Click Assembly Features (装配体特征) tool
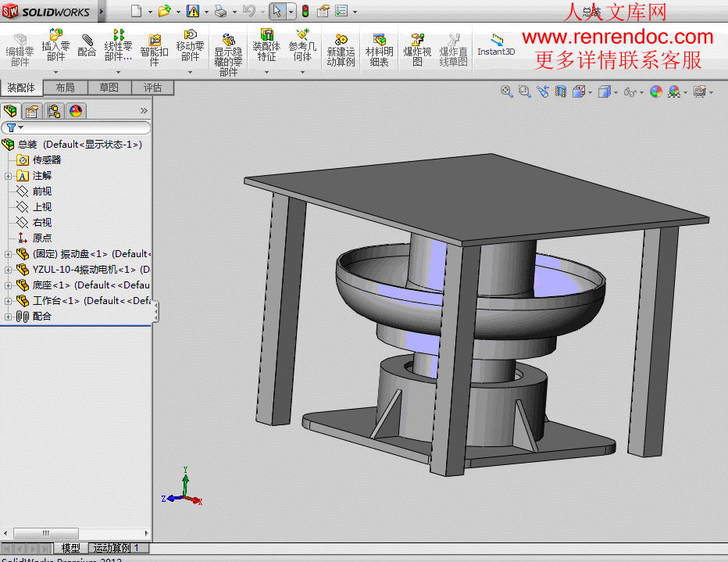 pos(266,45)
